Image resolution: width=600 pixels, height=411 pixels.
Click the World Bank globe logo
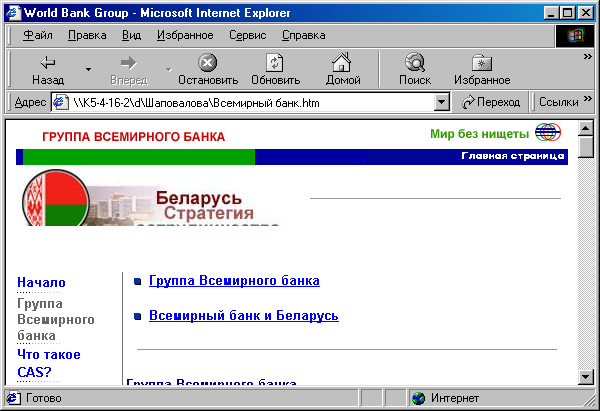[548, 132]
